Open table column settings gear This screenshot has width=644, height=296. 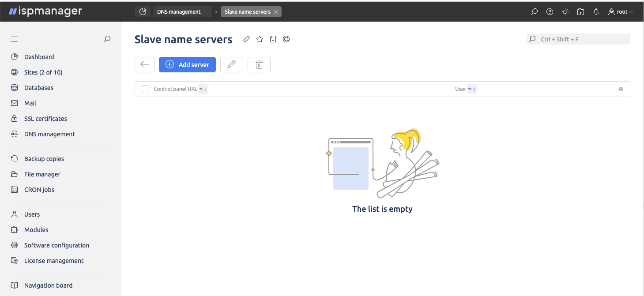point(621,89)
